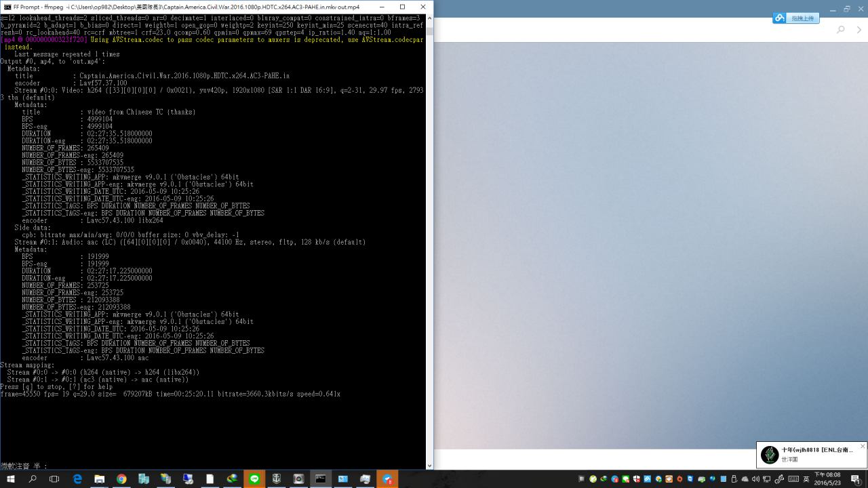Open the Windows Start menu
The width and height of the screenshot is (868, 488).
click(10, 479)
